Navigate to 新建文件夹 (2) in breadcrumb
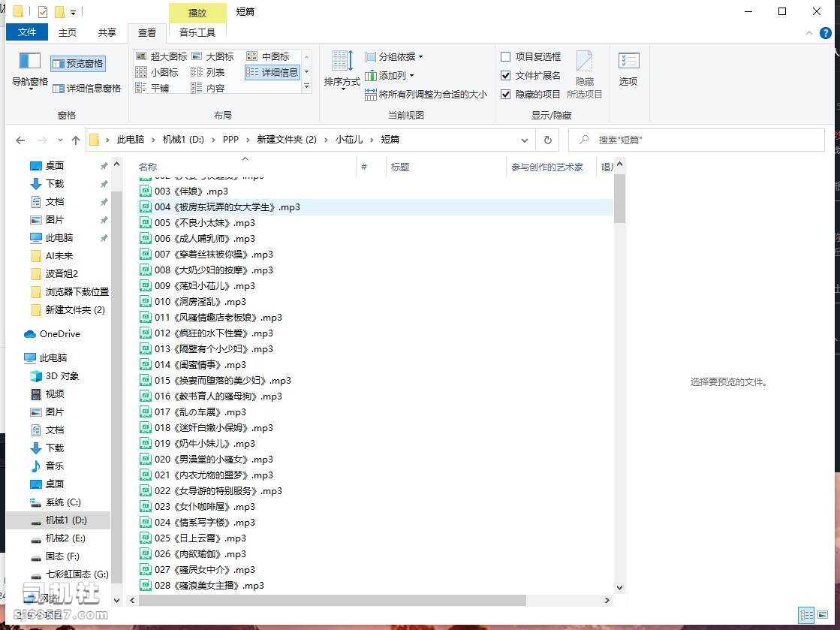 287,140
